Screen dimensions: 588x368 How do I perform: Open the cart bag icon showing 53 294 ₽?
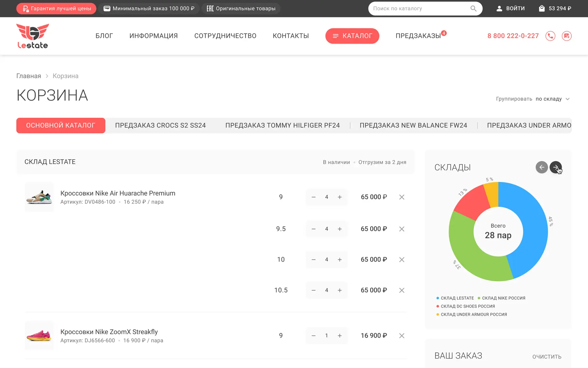pos(542,9)
